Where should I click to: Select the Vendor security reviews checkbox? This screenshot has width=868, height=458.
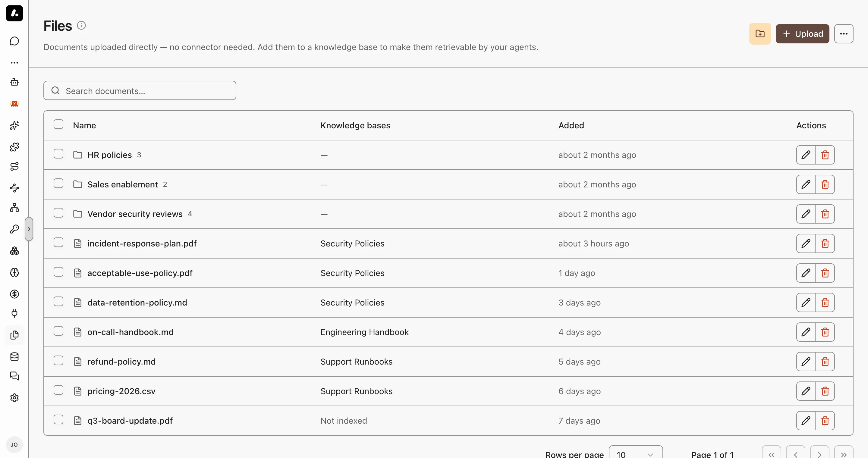click(x=58, y=213)
